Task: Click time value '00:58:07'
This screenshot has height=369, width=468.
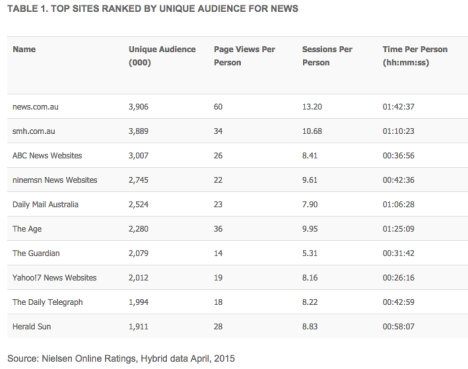Action: point(398,327)
